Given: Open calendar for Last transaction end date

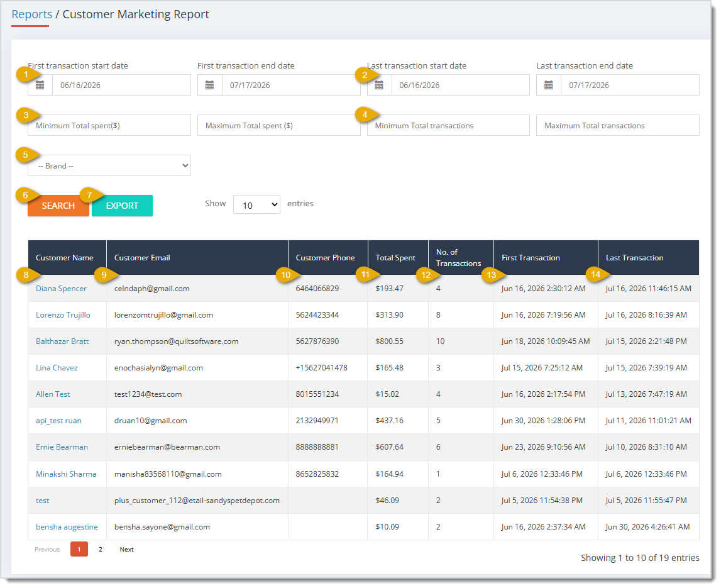Looking at the screenshot, I should pos(549,85).
